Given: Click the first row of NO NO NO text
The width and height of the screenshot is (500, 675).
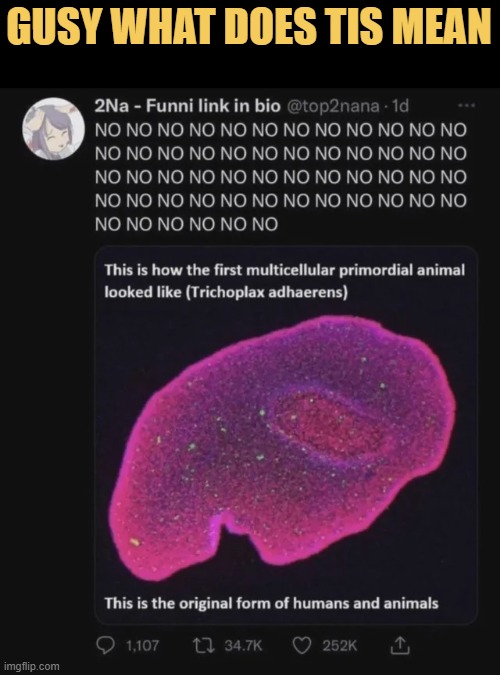Looking at the screenshot, I should click(281, 130).
